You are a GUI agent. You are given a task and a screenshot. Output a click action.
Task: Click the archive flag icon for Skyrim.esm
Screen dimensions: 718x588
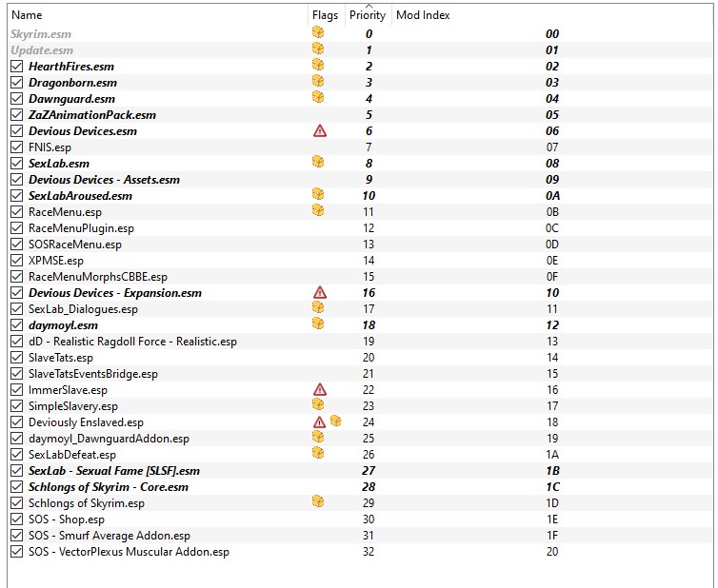[x=318, y=33]
